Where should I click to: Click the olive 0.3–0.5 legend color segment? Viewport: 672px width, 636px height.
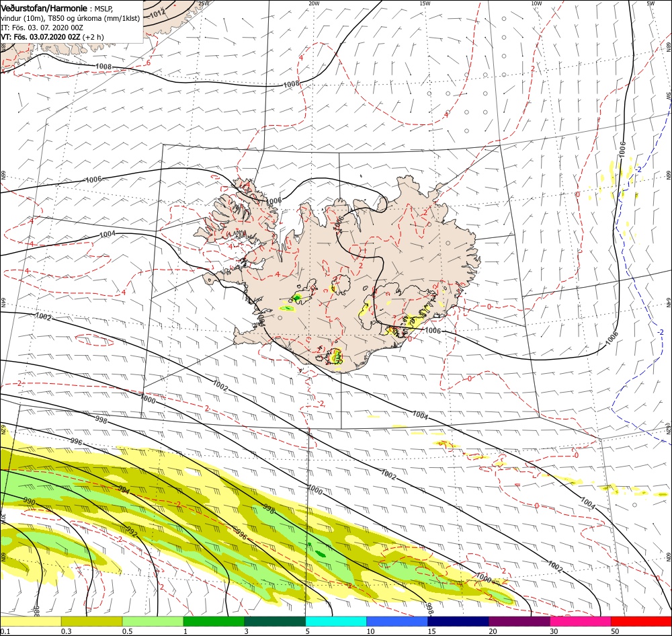coord(91,621)
